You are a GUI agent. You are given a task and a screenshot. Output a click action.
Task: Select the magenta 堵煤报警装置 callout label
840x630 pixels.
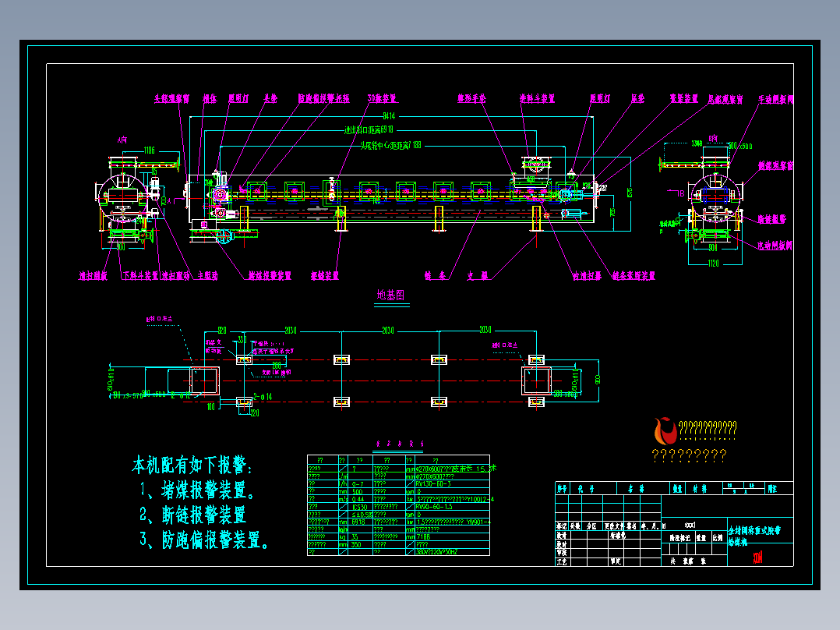[x=270, y=276]
